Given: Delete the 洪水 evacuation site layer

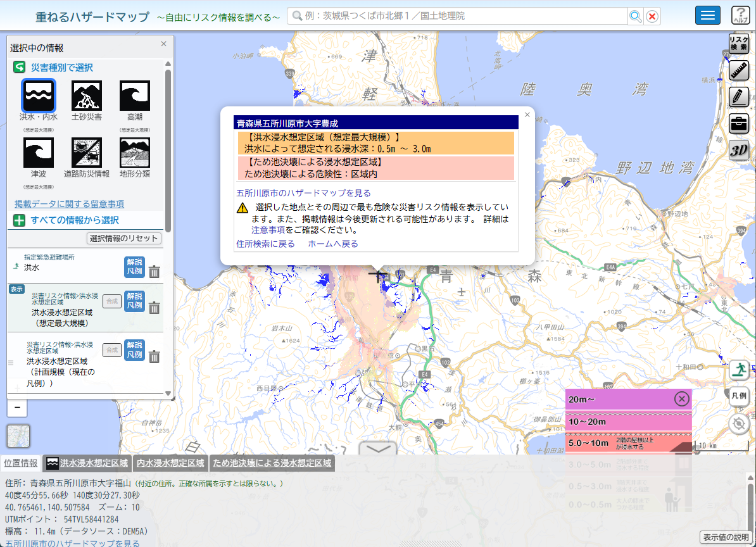Looking at the screenshot, I should [154, 272].
